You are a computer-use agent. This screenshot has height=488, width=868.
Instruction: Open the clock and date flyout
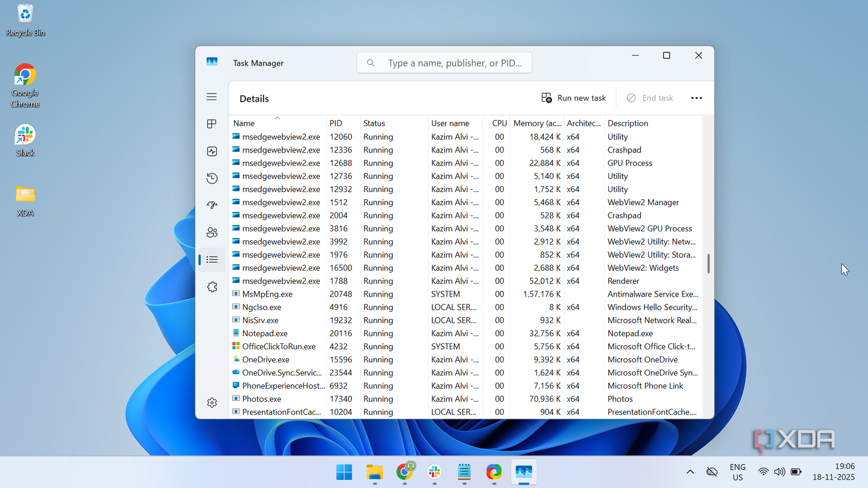pyautogui.click(x=834, y=472)
